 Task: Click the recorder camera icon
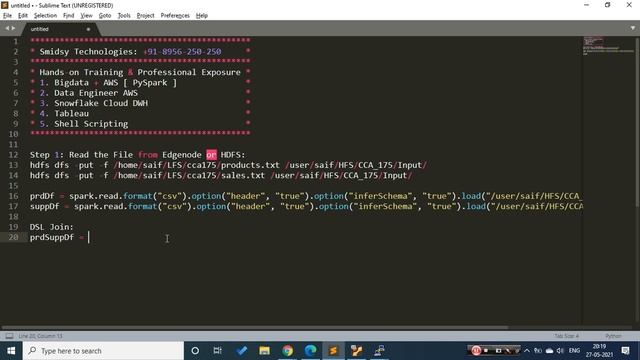coord(498,351)
